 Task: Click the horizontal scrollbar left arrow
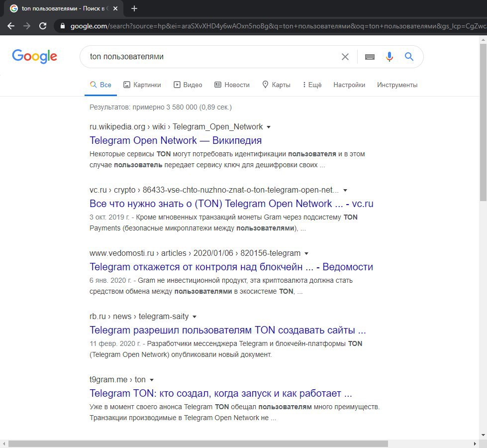[x=3, y=444]
